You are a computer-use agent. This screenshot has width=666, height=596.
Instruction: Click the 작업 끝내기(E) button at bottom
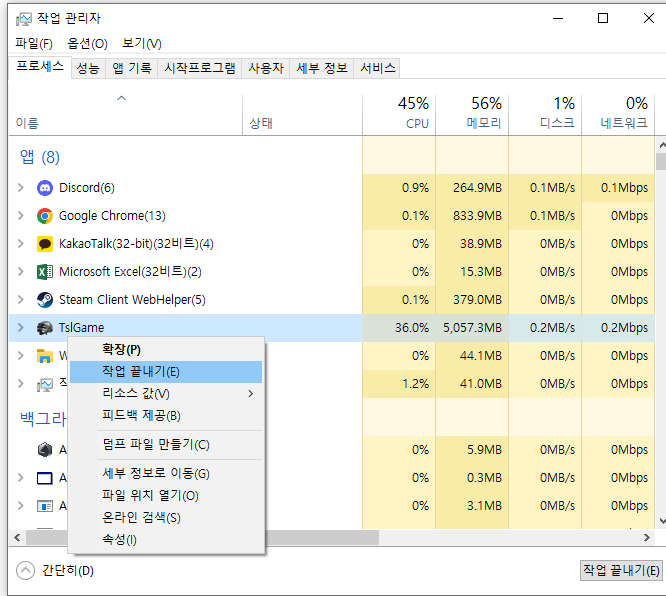coord(621,570)
